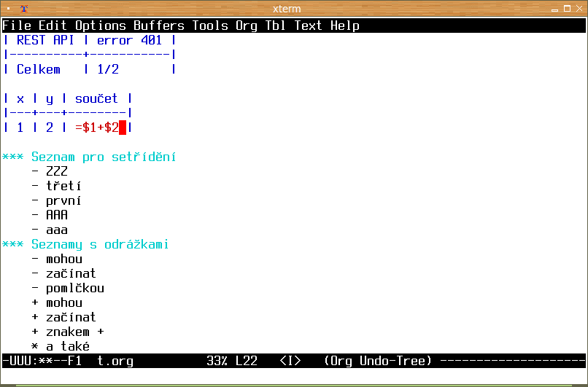Screen dimensions: 588x387
Task: Maximize the xterm window
Action: click(x=567, y=9)
